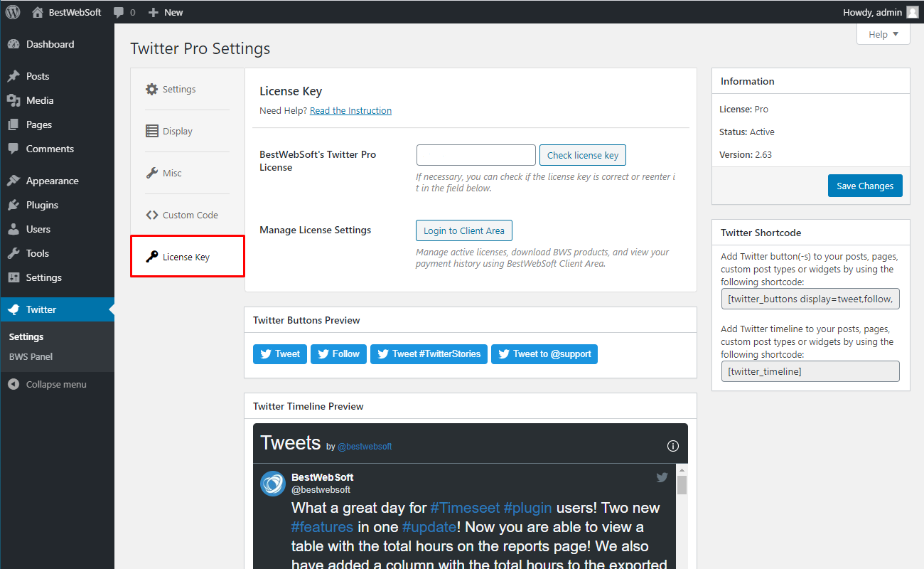Click Tweet #TwitterStories button
924x569 pixels.
[429, 353]
